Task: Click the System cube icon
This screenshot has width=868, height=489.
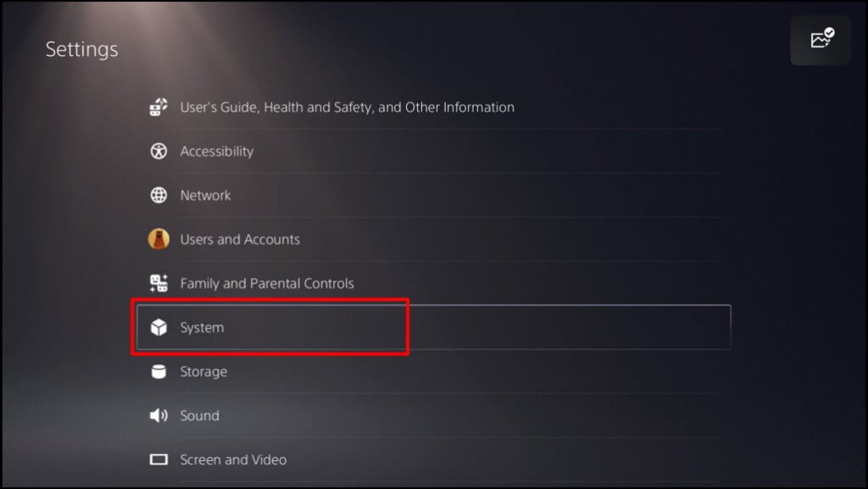Action: [159, 328]
